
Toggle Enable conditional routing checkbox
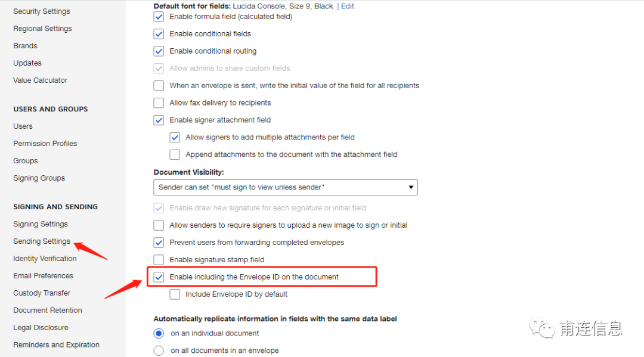click(x=159, y=51)
